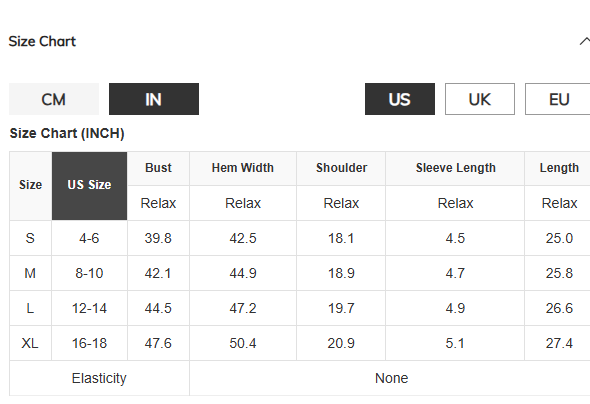The image size is (590, 404).
Task: Click the Hem Width column header
Action: pos(243,168)
